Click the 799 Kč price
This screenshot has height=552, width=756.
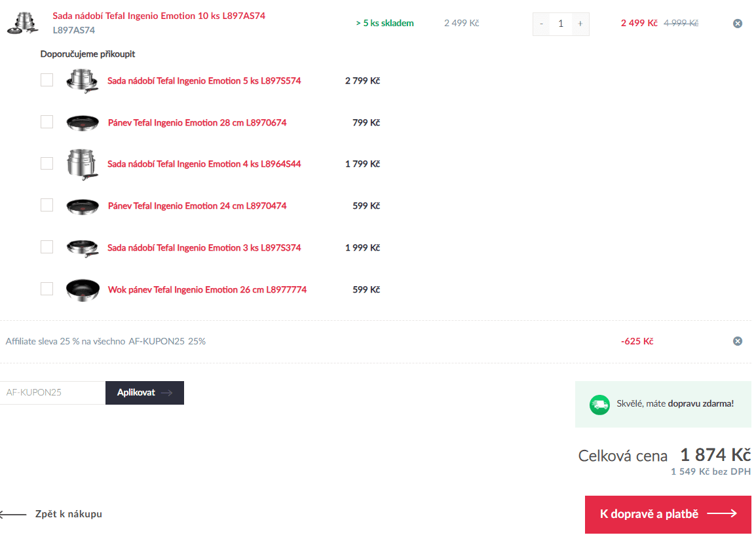coord(366,123)
